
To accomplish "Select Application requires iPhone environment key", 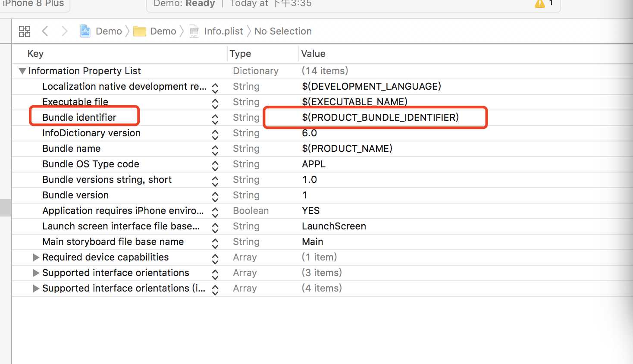I will (123, 210).
